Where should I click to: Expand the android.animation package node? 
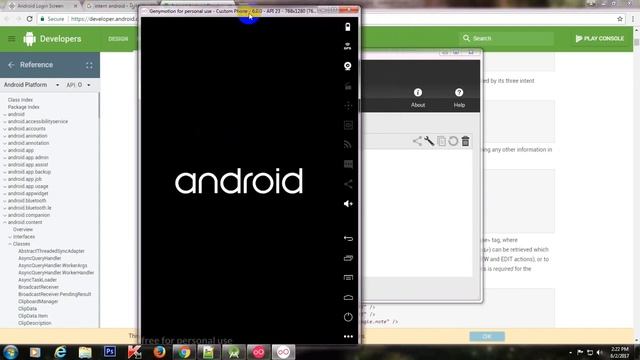tap(5, 136)
